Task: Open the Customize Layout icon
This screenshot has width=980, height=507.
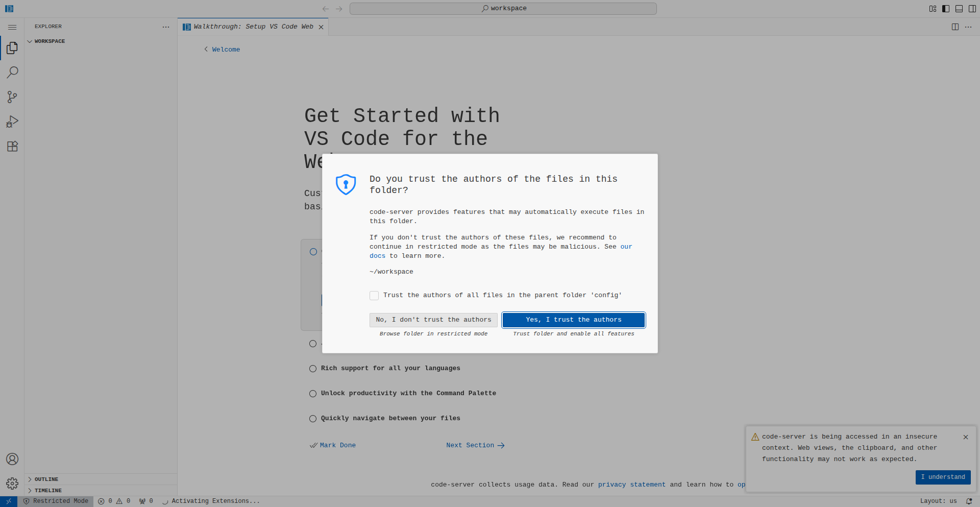Action: 933,9
